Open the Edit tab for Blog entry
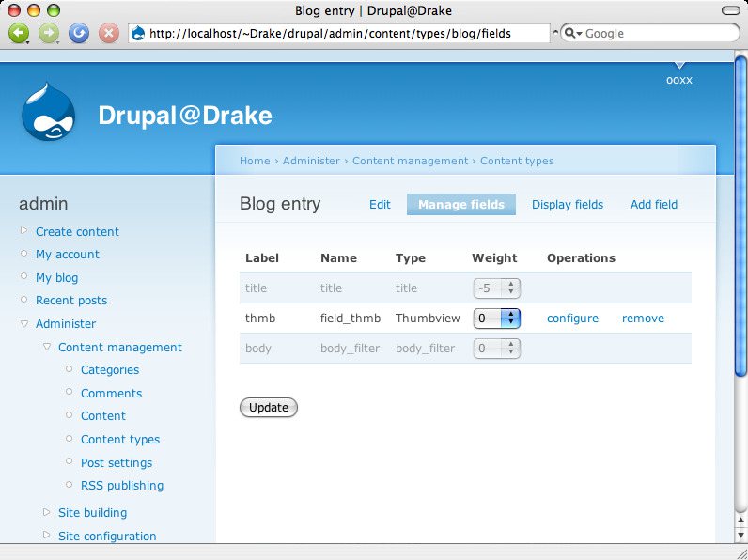This screenshot has height=560, width=748. click(380, 205)
